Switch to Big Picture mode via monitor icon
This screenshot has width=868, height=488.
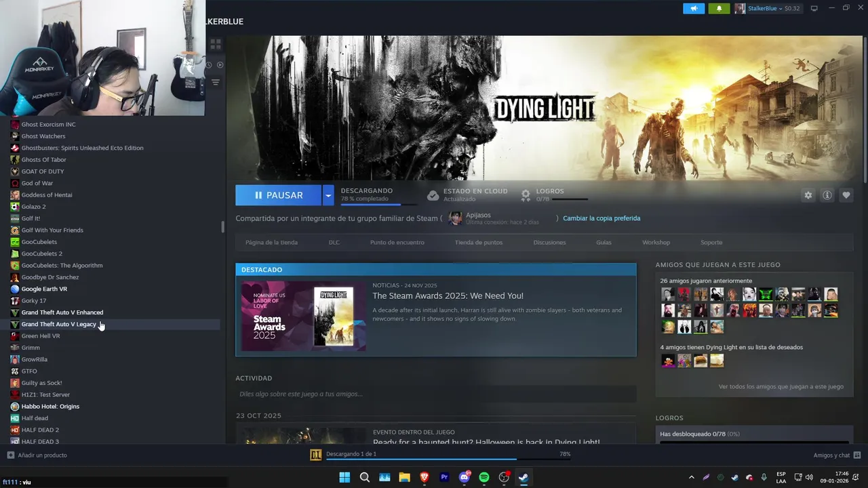click(x=814, y=8)
